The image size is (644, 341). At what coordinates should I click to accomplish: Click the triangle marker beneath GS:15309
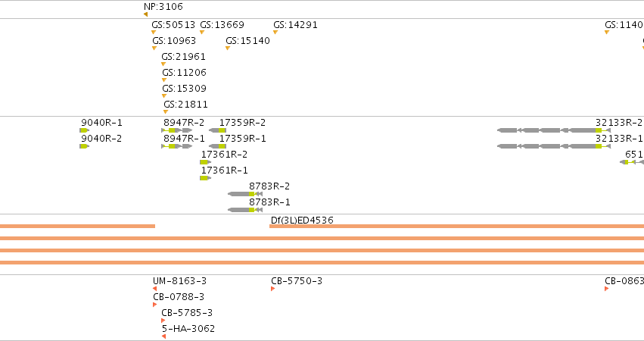click(164, 95)
